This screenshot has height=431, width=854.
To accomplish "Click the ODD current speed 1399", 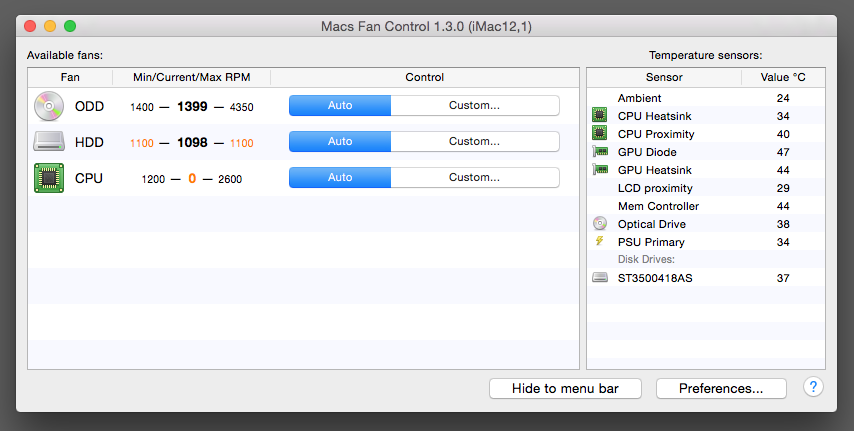I will click(x=192, y=106).
